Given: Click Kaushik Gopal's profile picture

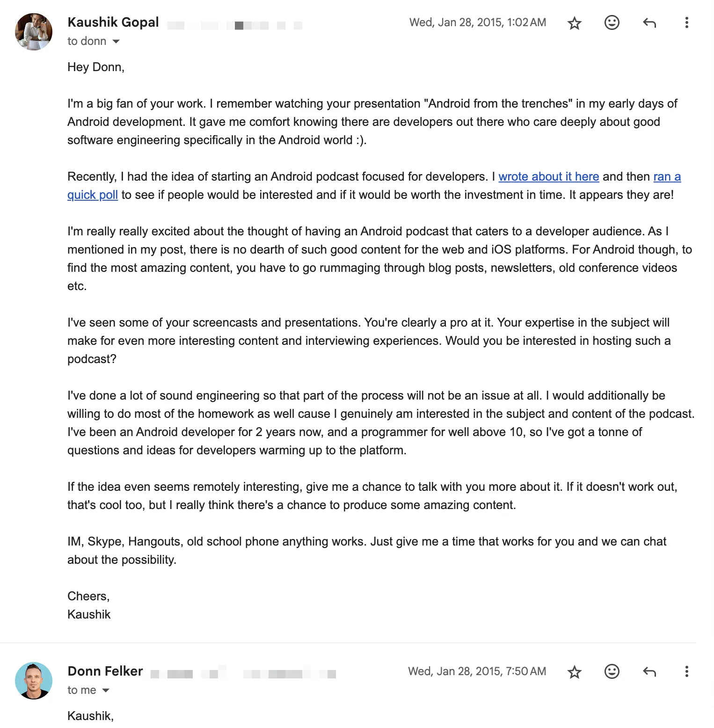Looking at the screenshot, I should pos(33,32).
